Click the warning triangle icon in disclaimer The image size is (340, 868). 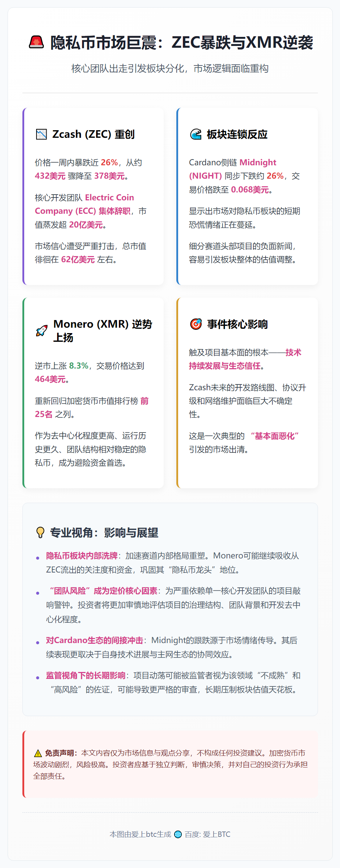click(x=38, y=753)
